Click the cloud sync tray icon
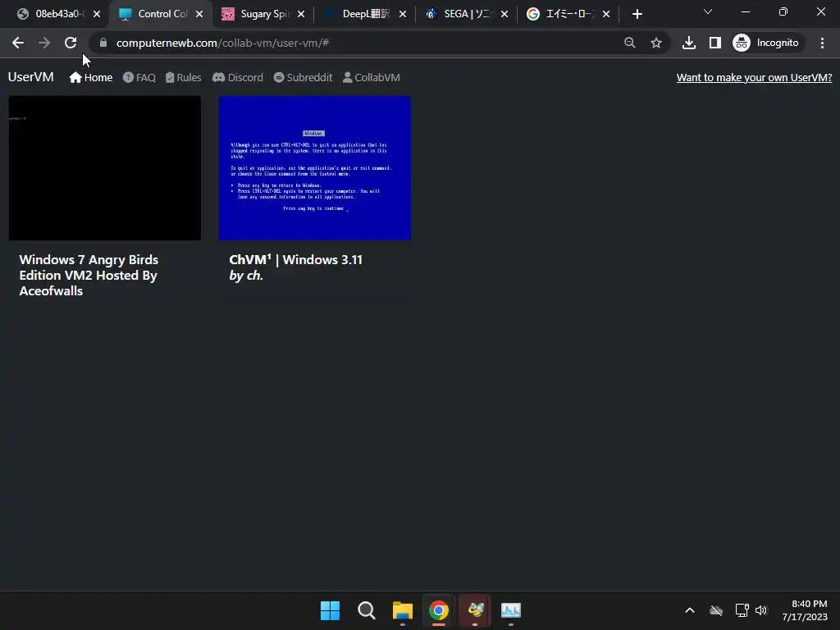 coord(715,610)
